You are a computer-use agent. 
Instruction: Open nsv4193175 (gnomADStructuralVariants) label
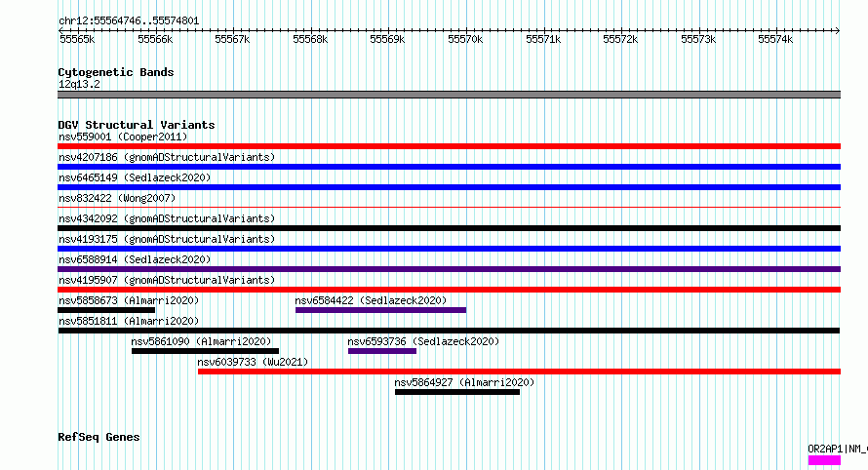pos(167,239)
